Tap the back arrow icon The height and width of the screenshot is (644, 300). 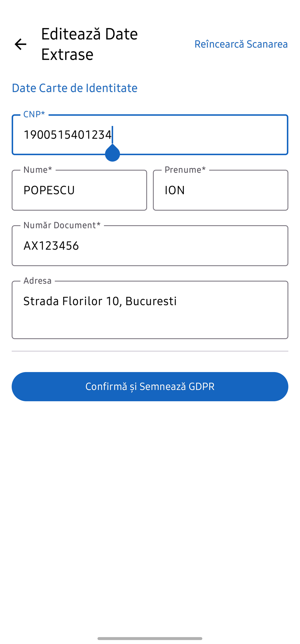[20, 44]
